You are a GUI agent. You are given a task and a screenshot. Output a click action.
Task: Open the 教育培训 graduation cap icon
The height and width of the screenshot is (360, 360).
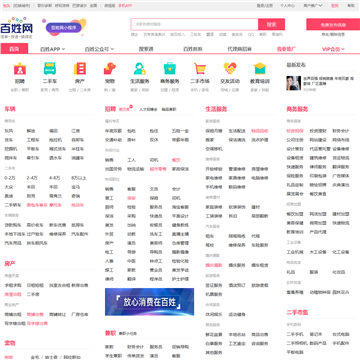(260, 69)
